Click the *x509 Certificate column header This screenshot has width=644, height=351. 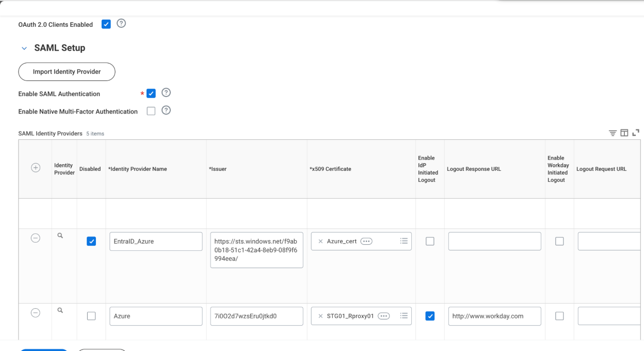tap(330, 169)
